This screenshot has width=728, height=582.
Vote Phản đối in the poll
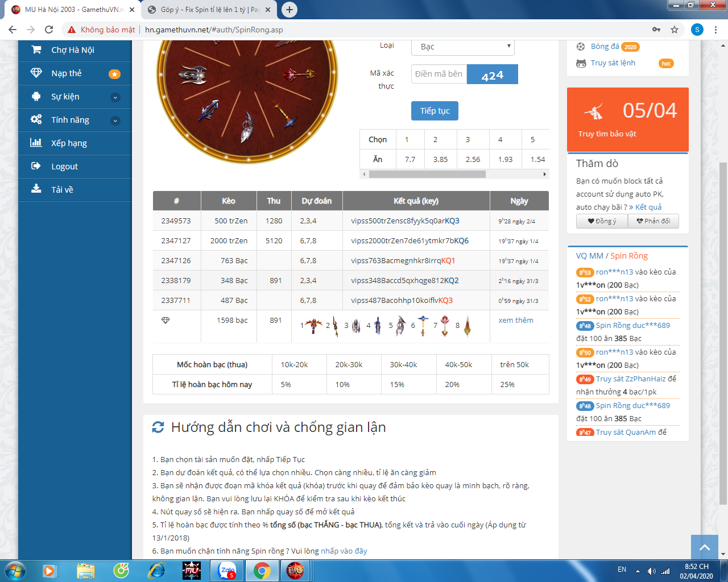(653, 221)
